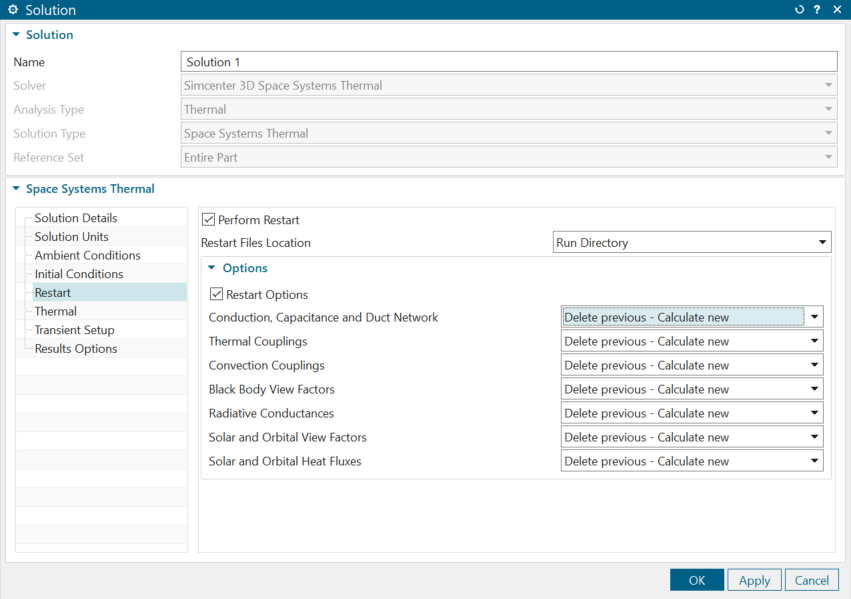Select Solution Details in the list
This screenshot has width=851, height=599.
[x=76, y=218]
